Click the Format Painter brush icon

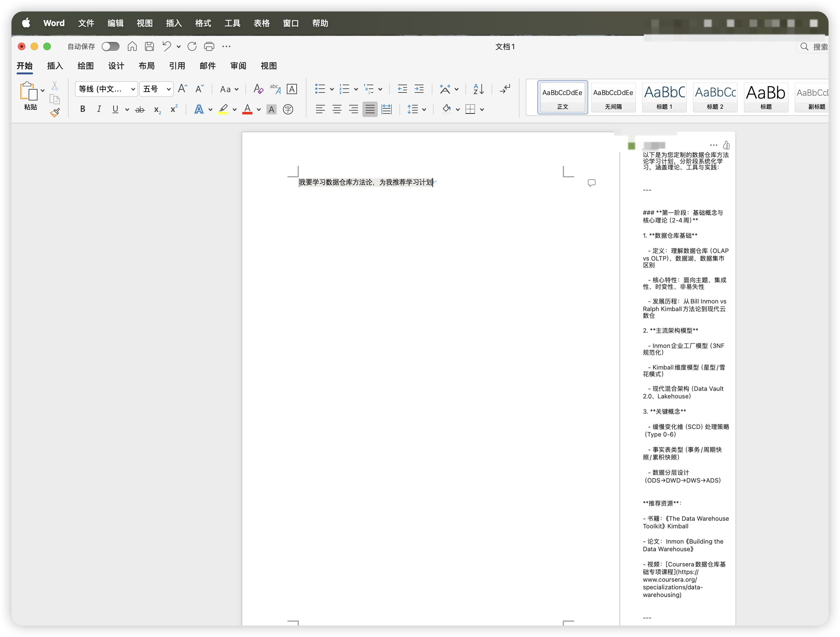(55, 113)
